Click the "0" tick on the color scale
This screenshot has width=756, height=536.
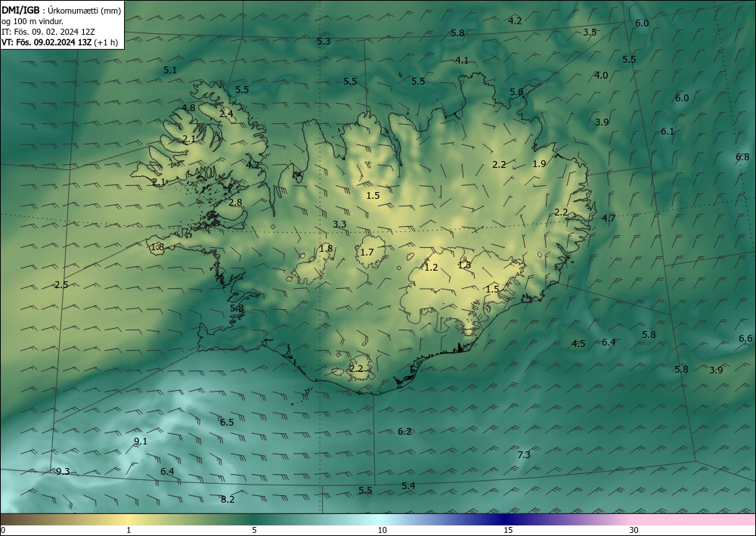coord(3,530)
